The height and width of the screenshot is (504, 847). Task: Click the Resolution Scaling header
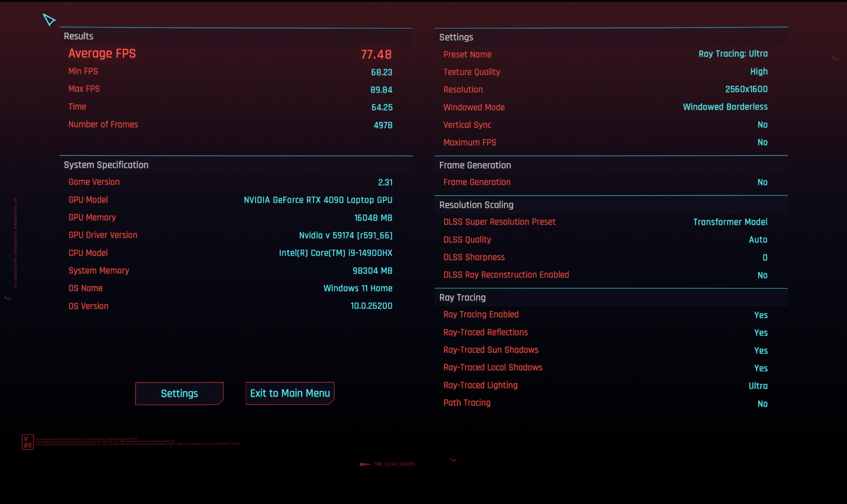coord(476,205)
